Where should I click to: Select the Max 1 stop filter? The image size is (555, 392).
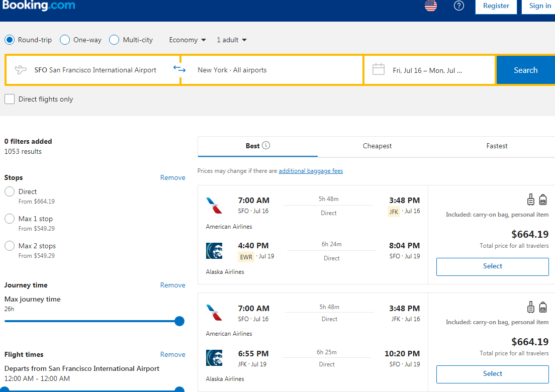pos(9,218)
